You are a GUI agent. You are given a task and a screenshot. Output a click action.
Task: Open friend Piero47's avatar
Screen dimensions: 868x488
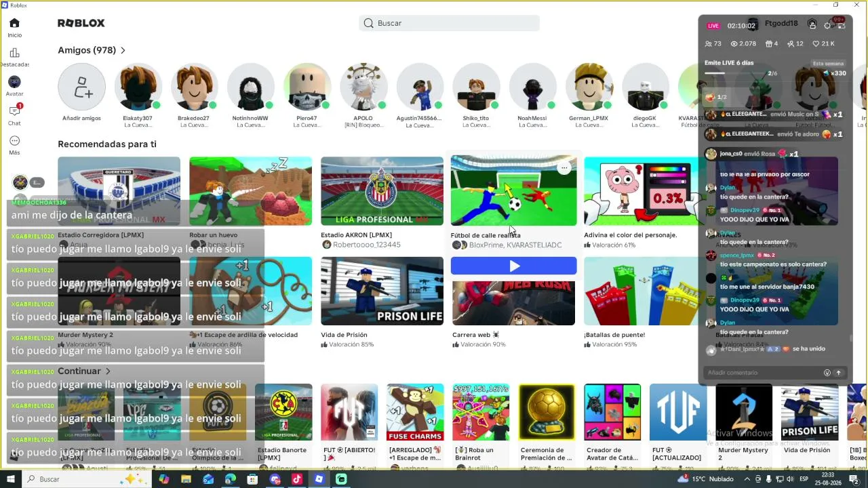pyautogui.click(x=307, y=87)
